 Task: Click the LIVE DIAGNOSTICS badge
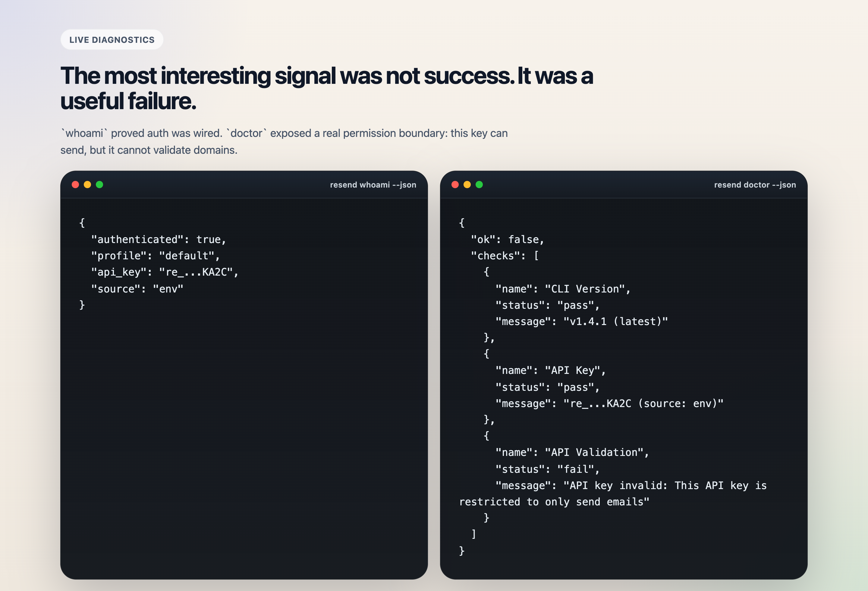[112, 39]
